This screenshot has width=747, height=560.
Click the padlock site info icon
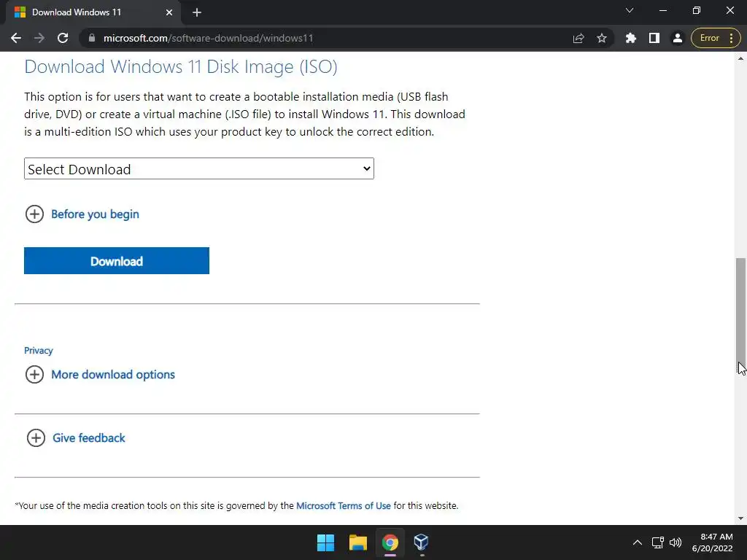[x=91, y=38]
